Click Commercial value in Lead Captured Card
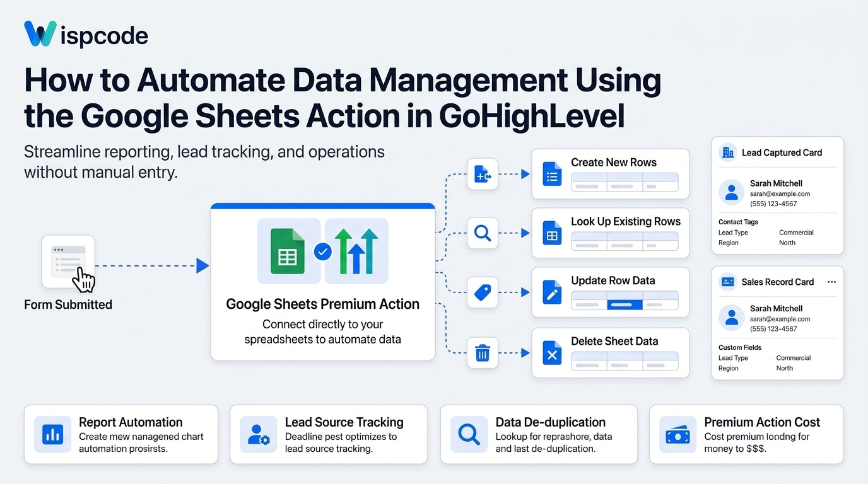Image resolution: width=868 pixels, height=484 pixels. click(x=796, y=233)
